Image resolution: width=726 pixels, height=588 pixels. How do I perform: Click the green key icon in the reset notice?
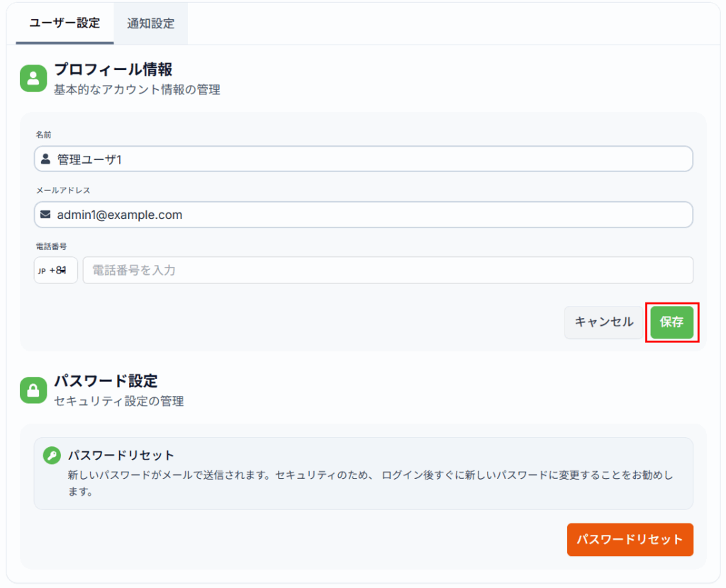[52, 456]
